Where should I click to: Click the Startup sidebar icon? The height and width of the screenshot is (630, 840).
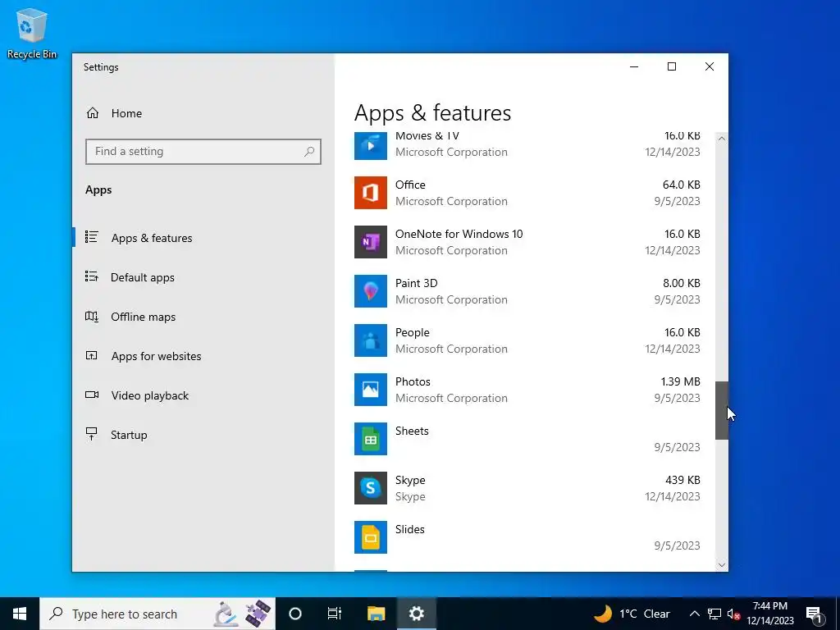tap(92, 434)
